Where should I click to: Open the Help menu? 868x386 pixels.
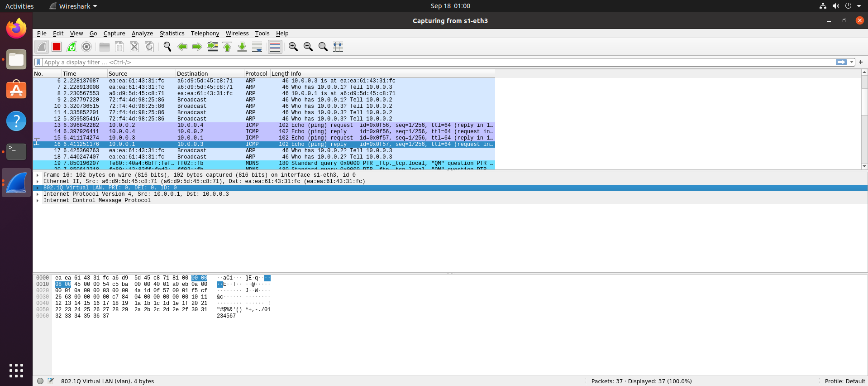282,34
